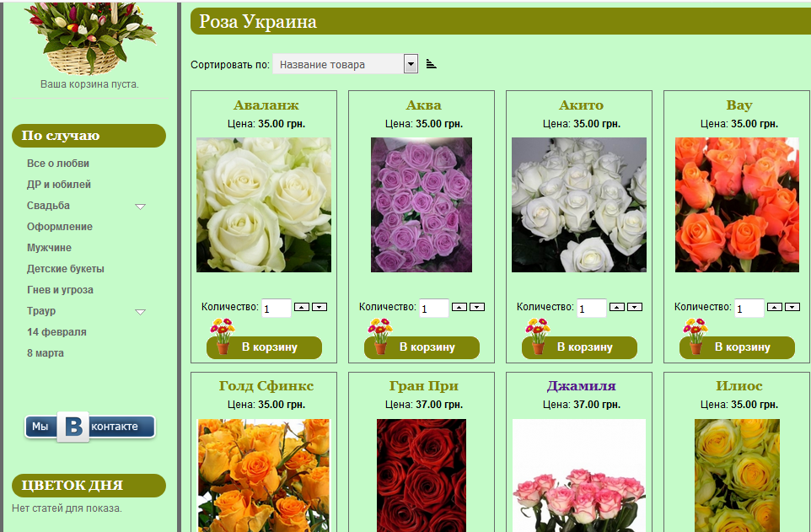The image size is (811, 532).
Task: Open the Мы ВКонтакте badge
Action: point(90,427)
